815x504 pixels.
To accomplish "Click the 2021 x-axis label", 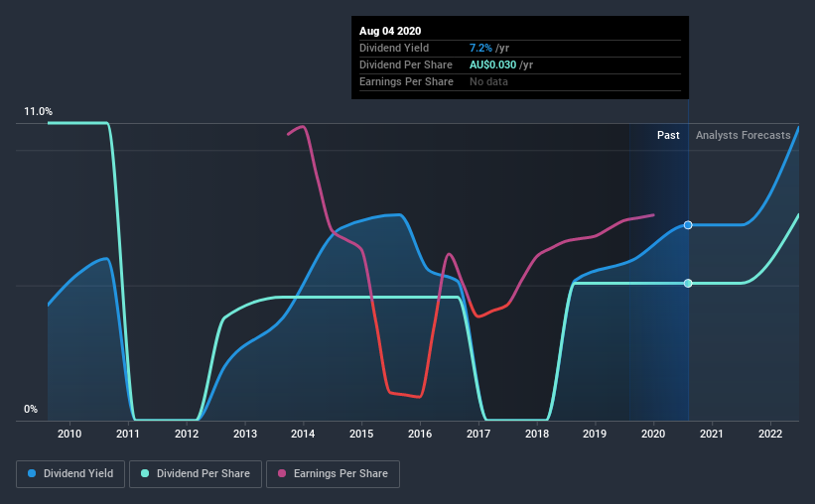I will point(712,434).
